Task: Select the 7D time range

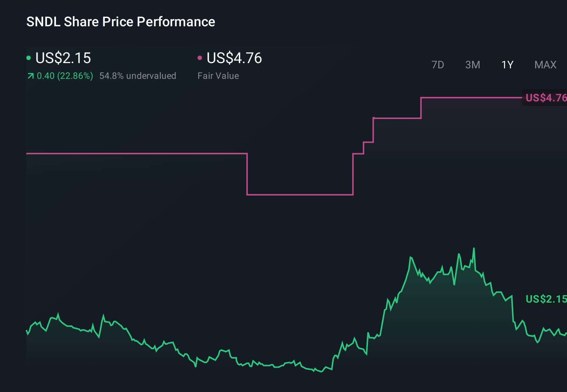Action: coord(438,65)
